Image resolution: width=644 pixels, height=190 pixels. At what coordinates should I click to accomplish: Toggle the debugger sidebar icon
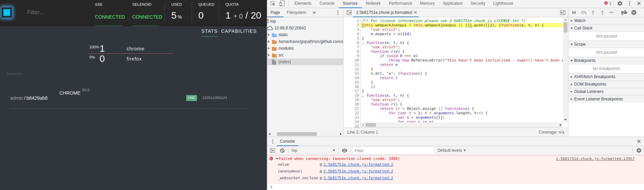[x=562, y=12]
